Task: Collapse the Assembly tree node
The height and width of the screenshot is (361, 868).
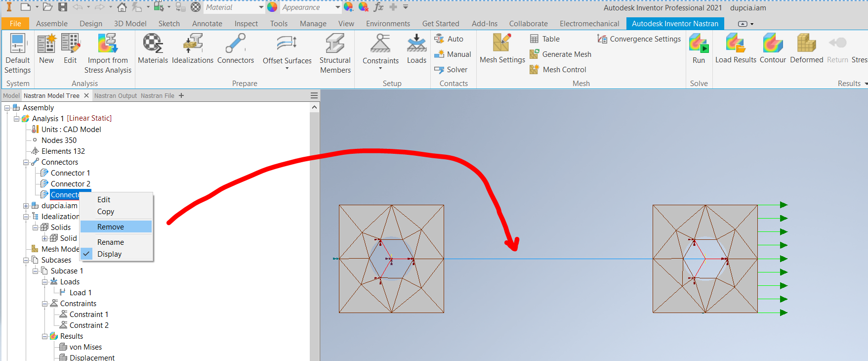Action: [7, 108]
